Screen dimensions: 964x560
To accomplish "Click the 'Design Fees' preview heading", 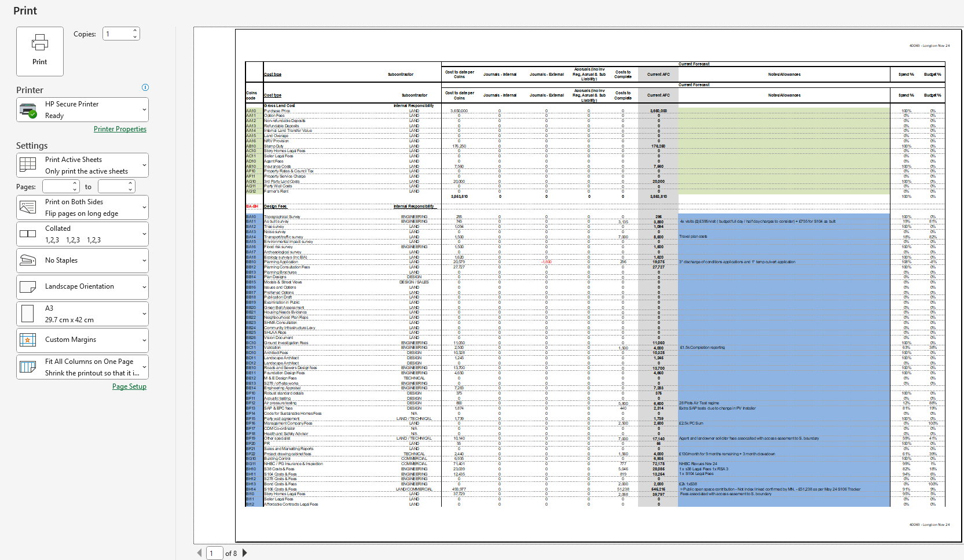I will pyautogui.click(x=276, y=206).
